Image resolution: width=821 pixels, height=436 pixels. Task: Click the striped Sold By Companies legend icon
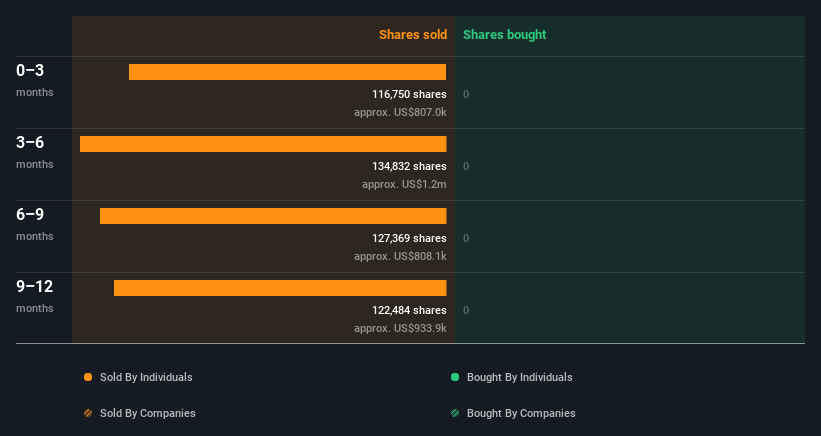pyautogui.click(x=88, y=413)
